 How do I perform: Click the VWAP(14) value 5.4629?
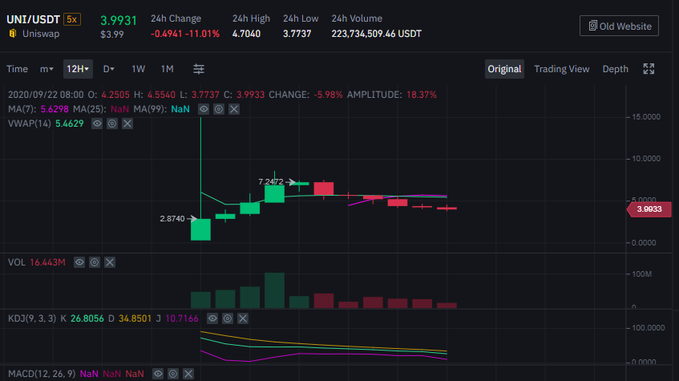point(69,124)
